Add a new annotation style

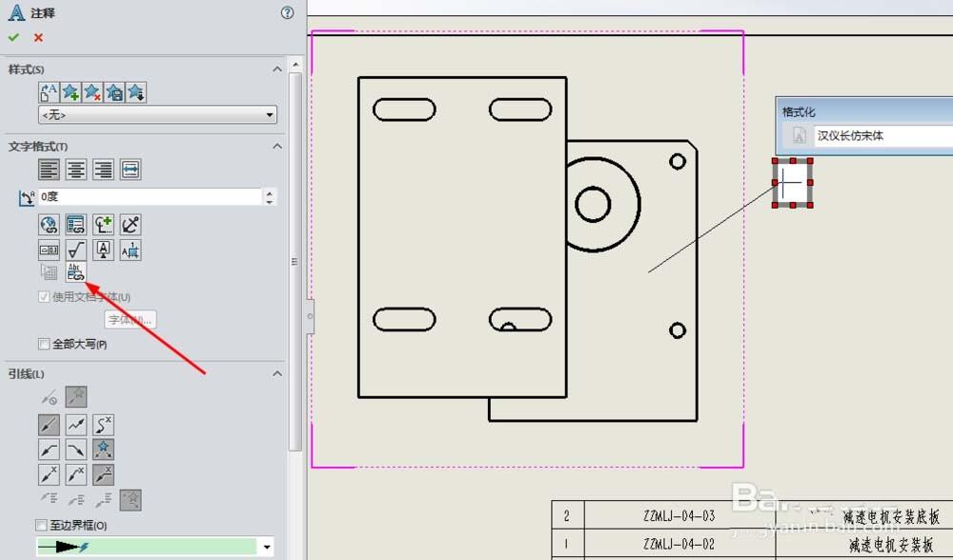(x=70, y=91)
